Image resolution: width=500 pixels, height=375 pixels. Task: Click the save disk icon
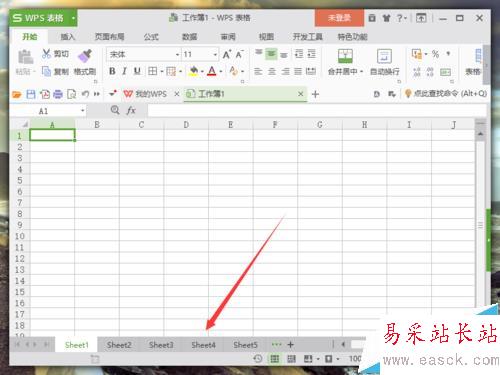(x=31, y=94)
